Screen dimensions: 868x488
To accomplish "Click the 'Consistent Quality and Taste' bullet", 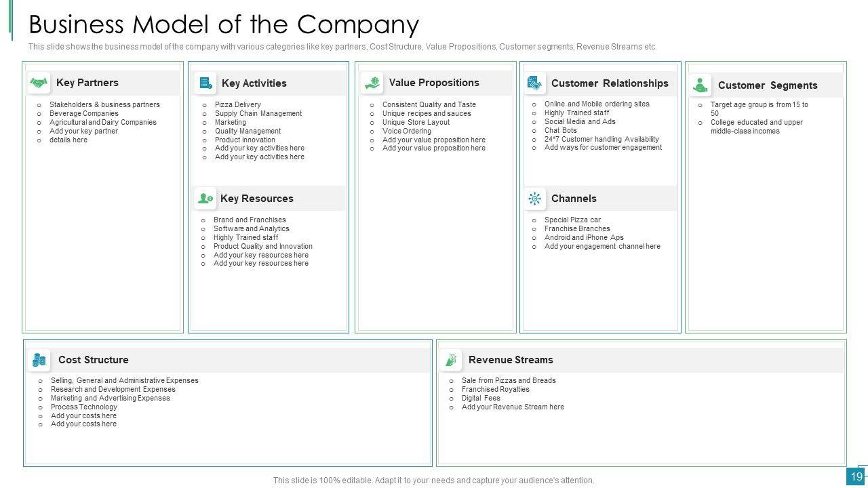I will [429, 105].
